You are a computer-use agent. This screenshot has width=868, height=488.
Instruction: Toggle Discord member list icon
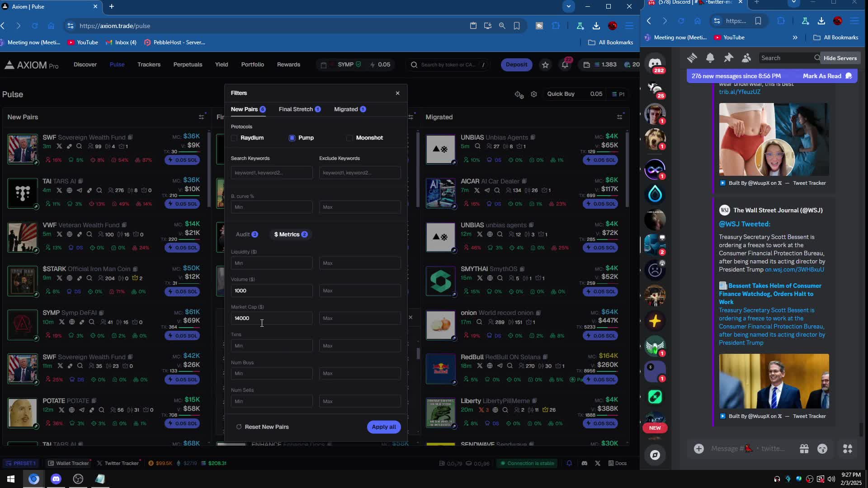(x=746, y=58)
